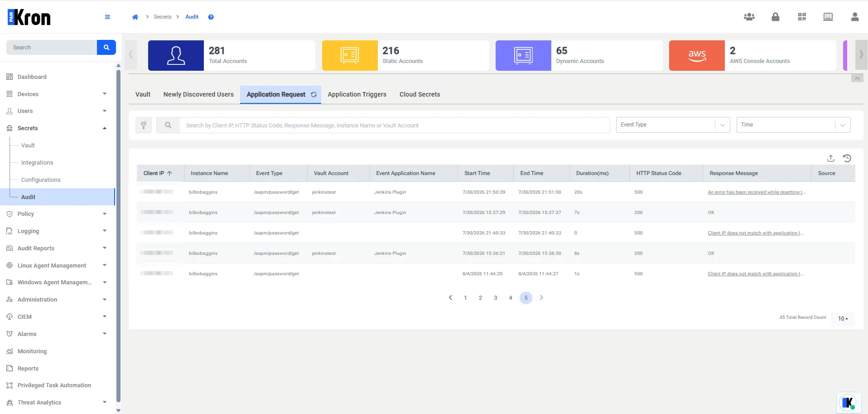Sort by Client IP arrow
Image resolution: width=868 pixels, height=414 pixels.
point(169,173)
